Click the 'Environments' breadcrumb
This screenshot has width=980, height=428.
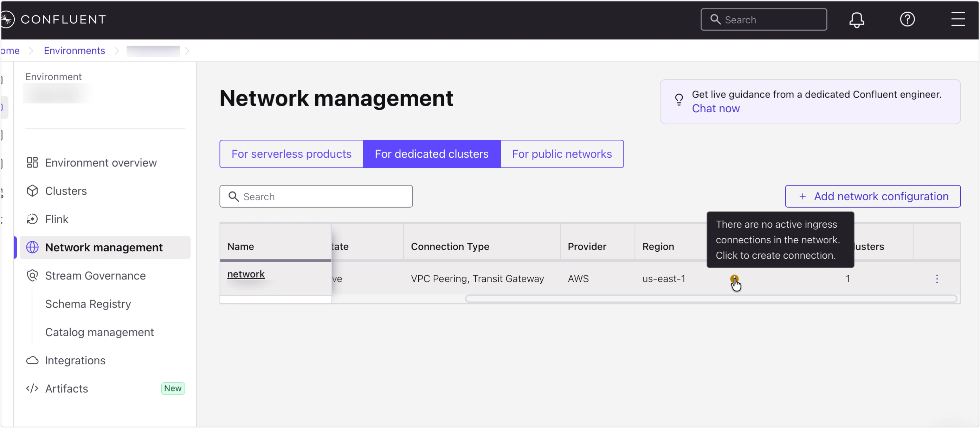tap(74, 50)
